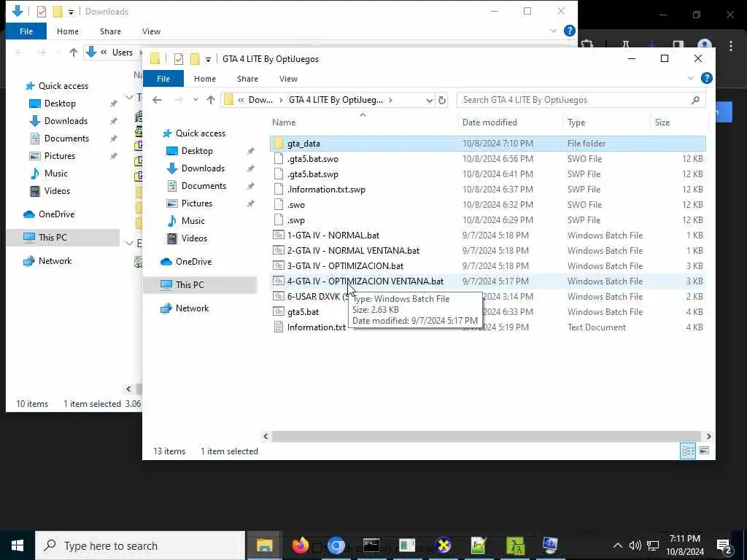Select the 1-GTA IV - NORMAL.bat file icon

pyautogui.click(x=279, y=236)
